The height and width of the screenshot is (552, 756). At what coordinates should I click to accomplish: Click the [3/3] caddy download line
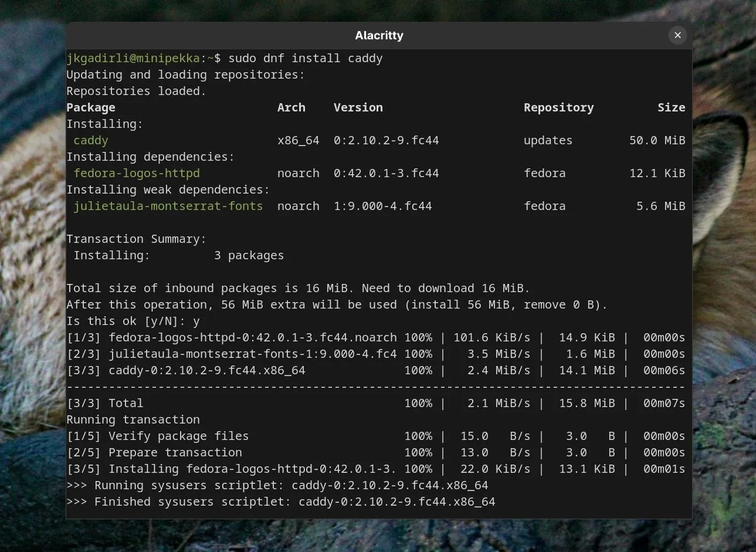(376, 370)
